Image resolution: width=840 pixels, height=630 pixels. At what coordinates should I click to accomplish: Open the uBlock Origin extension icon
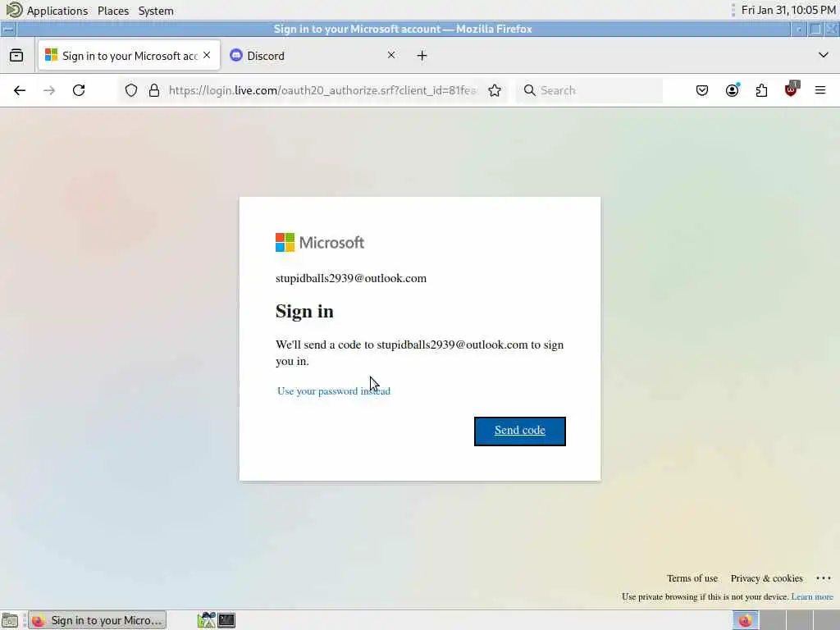pos(792,89)
